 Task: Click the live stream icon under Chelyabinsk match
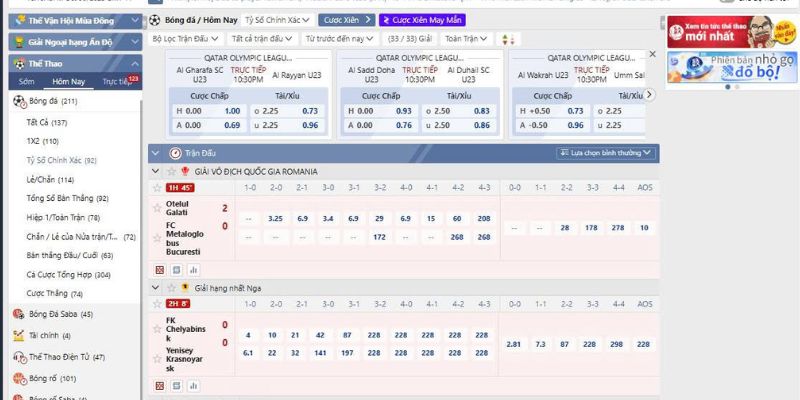[176, 386]
